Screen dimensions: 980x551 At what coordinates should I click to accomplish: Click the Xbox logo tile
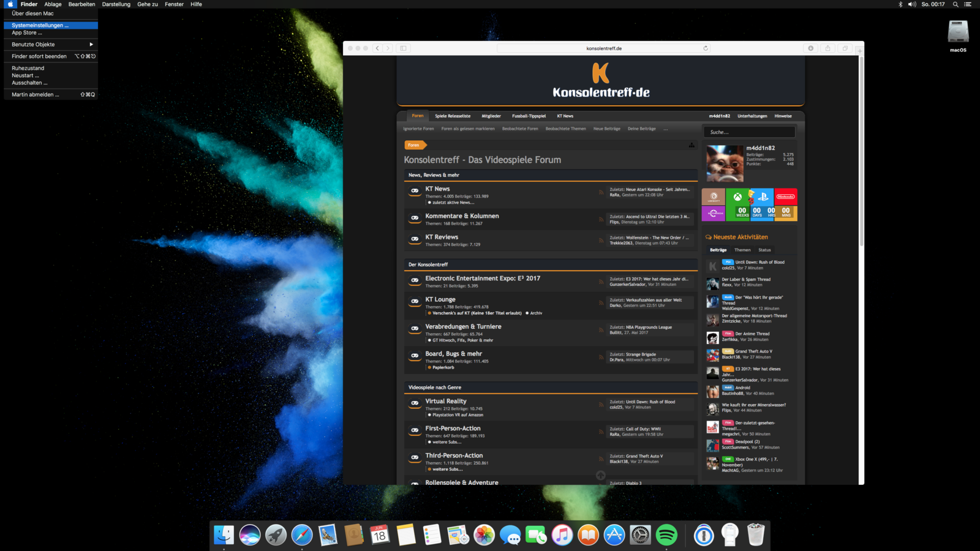pos(737,197)
